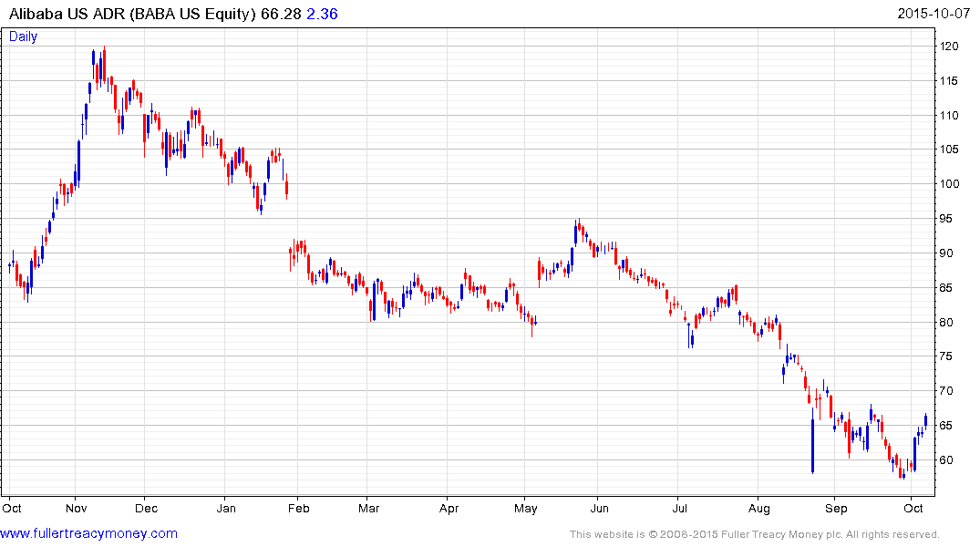
Task: Click the chart title 'Alibaba US ADR (BABA US Equity)'
Action: click(x=132, y=14)
